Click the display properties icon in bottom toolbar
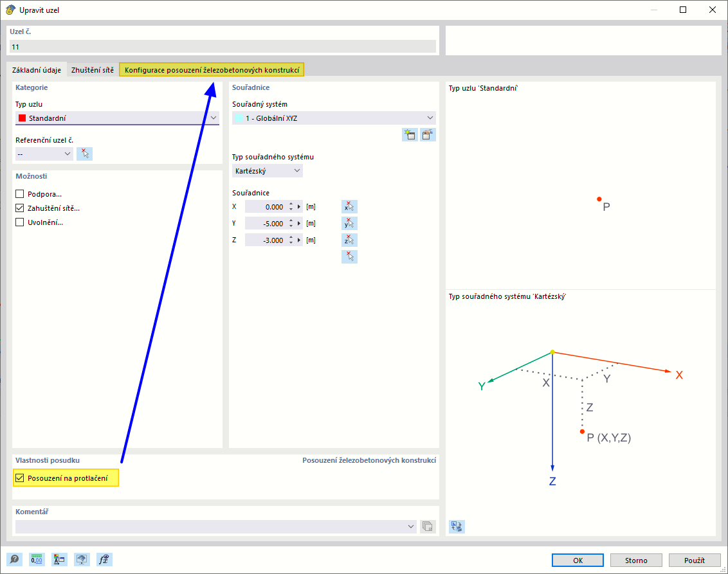 pos(59,559)
